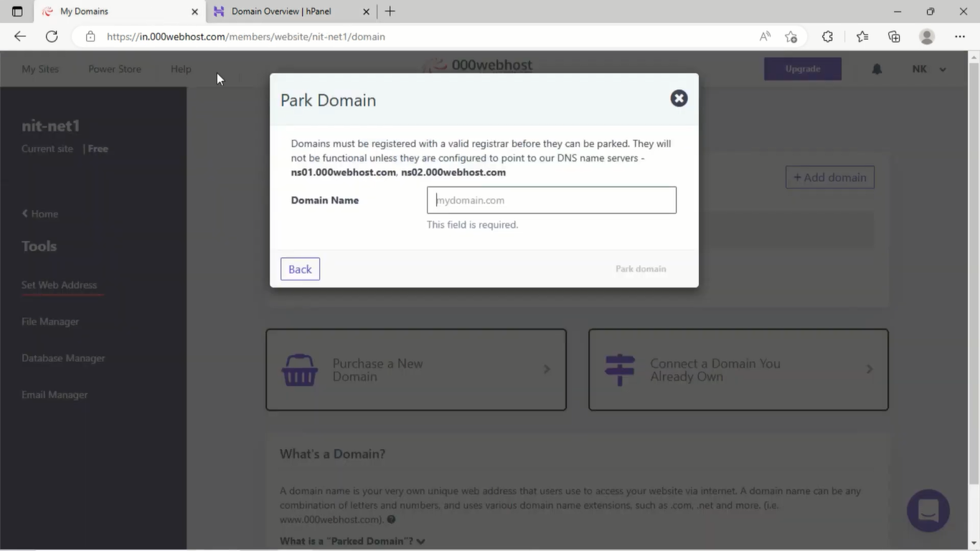The width and height of the screenshot is (980, 551).
Task: Expand What is a Parked Domain
Action: coord(352,541)
